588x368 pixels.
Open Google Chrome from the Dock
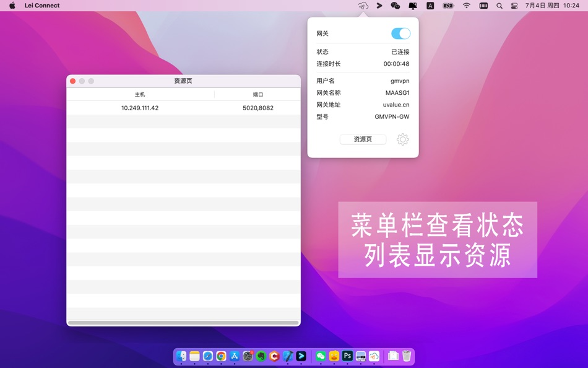pos(220,356)
